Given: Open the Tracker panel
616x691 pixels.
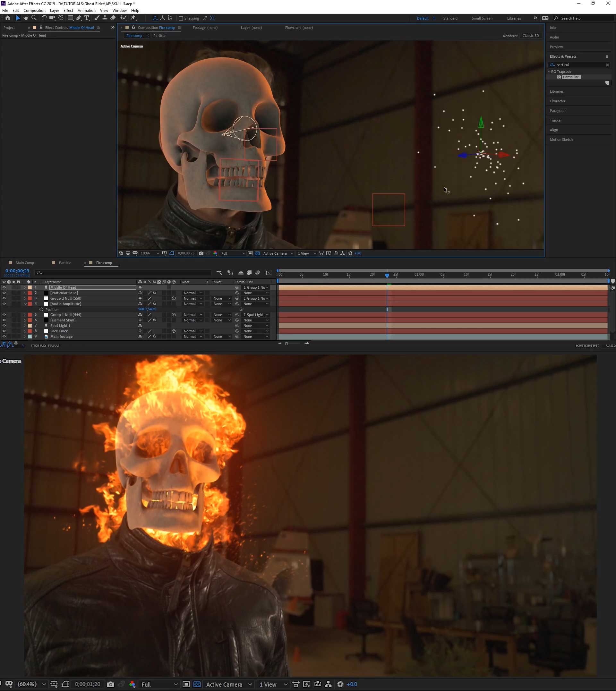Looking at the screenshot, I should pos(555,120).
